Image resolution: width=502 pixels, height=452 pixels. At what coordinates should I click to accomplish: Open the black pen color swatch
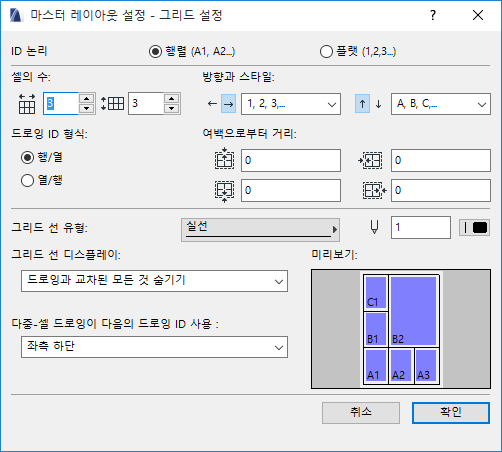(x=474, y=228)
